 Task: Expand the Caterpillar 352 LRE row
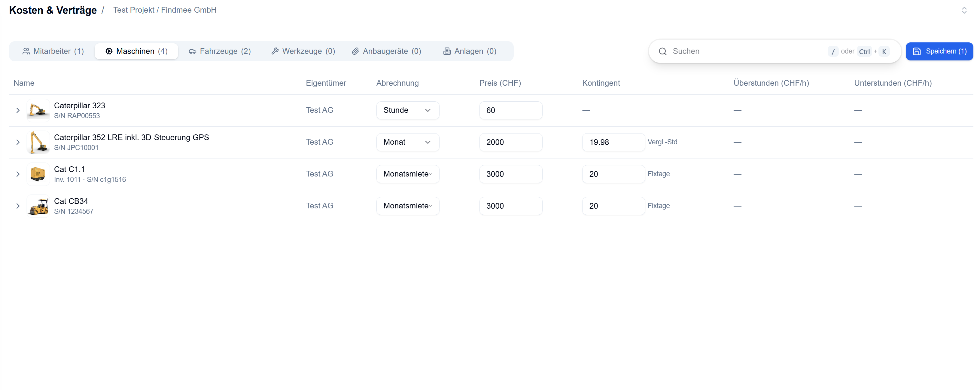pyautogui.click(x=18, y=142)
